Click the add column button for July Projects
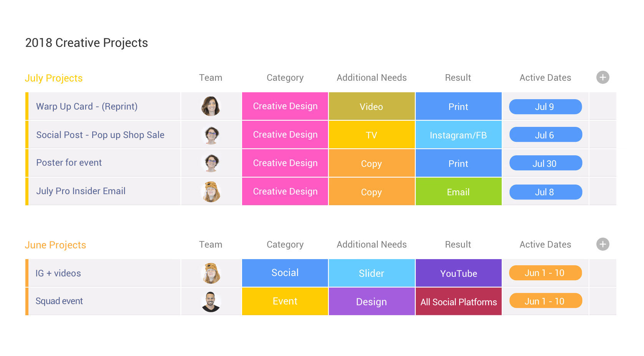The image size is (644, 356). pos(603,77)
